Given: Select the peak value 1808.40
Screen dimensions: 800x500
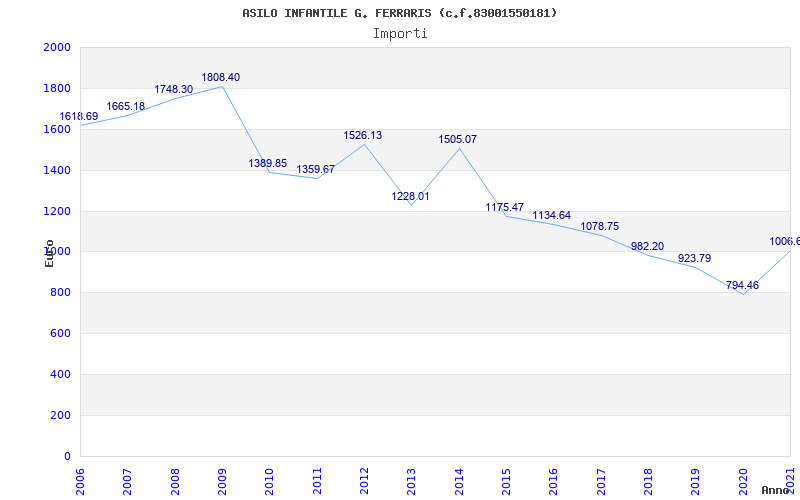Looking at the screenshot, I should pyautogui.click(x=220, y=78).
